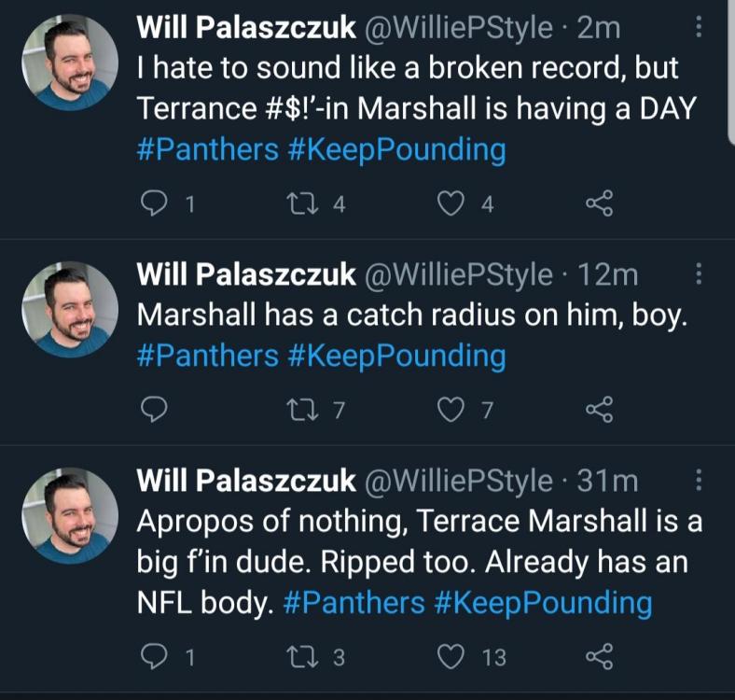
Task: Open more options on the 12m tweet
Action: pyautogui.click(x=700, y=274)
